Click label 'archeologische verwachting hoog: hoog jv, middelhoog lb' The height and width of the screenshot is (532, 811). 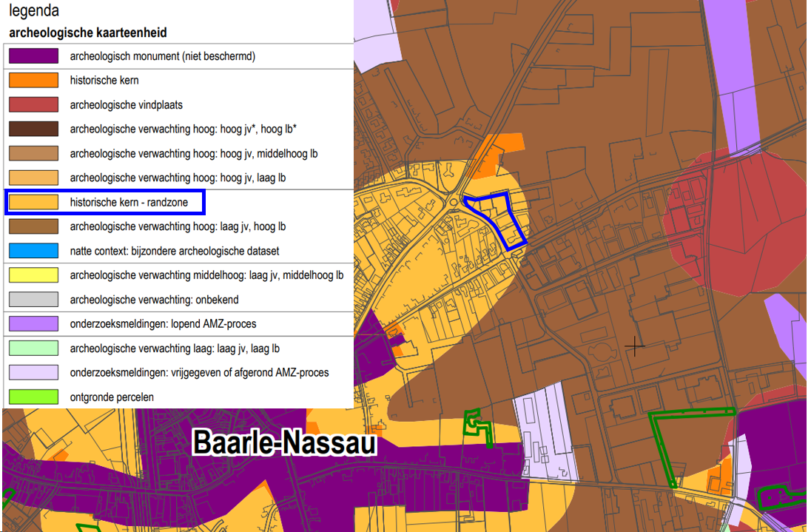tap(194, 154)
